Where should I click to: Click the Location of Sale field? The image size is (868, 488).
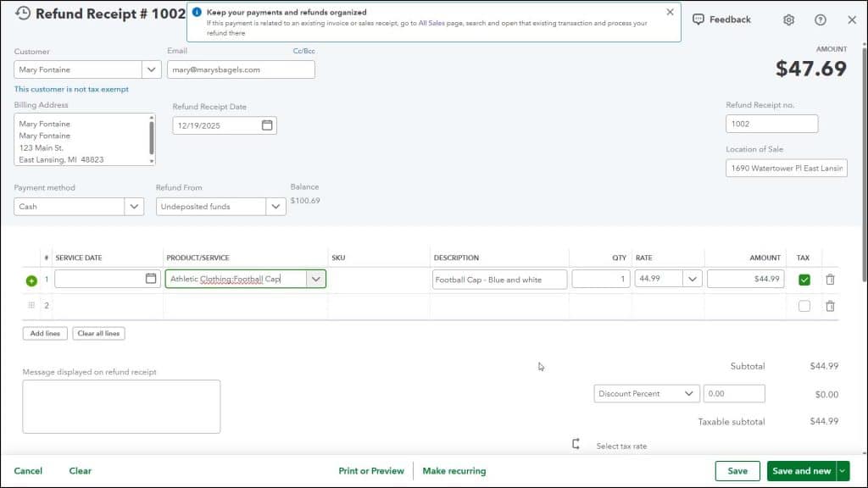(786, 169)
